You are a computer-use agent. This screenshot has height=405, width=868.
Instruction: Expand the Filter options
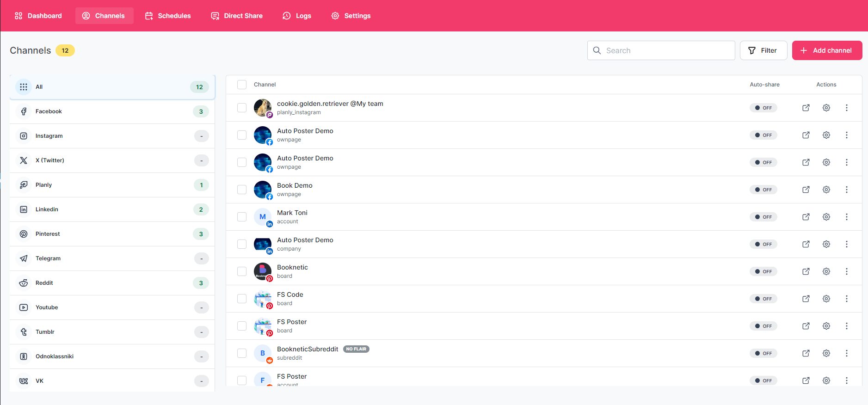[763, 50]
